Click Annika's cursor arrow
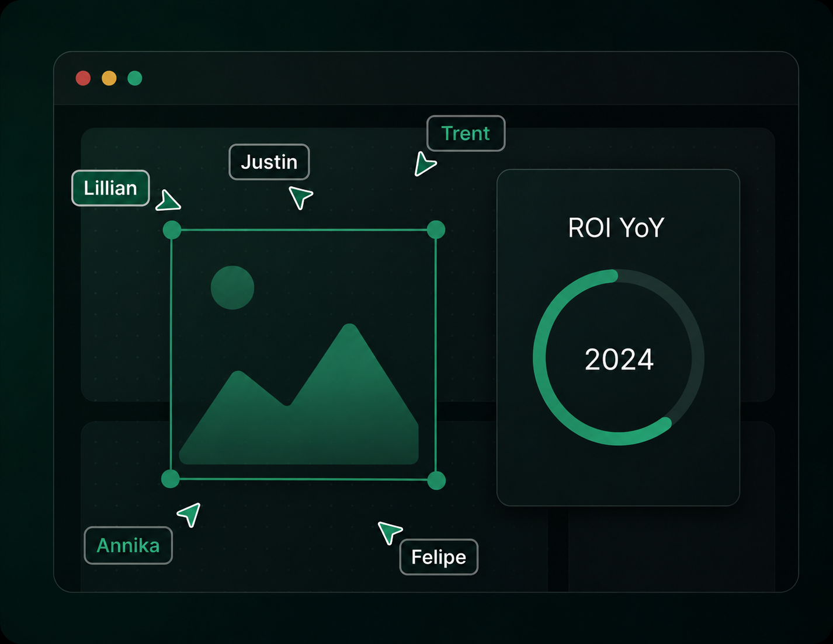The height and width of the screenshot is (644, 833). pyautogui.click(x=190, y=514)
